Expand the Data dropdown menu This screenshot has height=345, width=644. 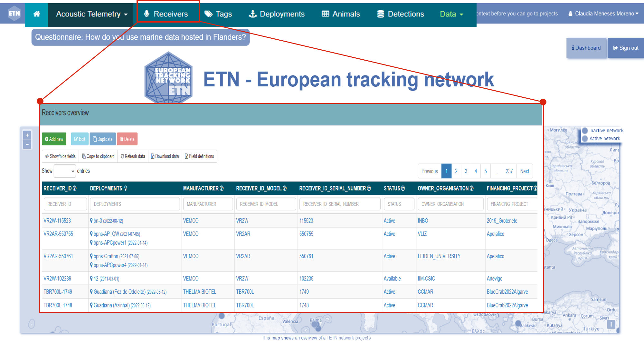click(x=451, y=14)
